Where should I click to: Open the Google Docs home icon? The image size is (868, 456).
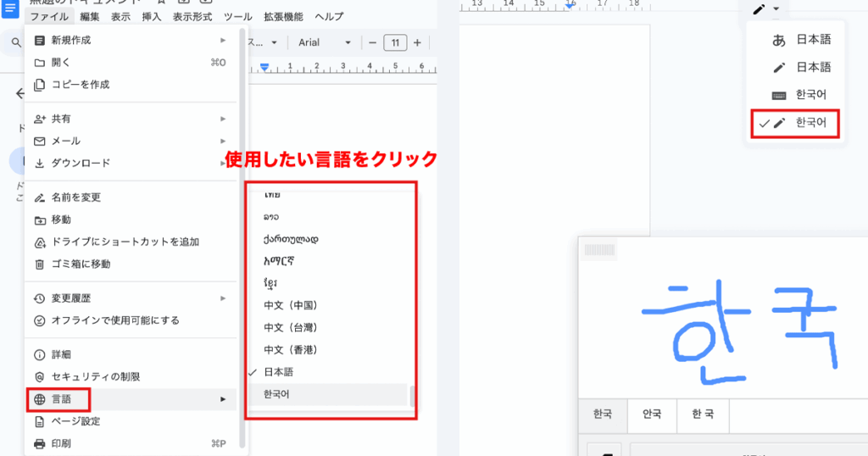[10, 8]
